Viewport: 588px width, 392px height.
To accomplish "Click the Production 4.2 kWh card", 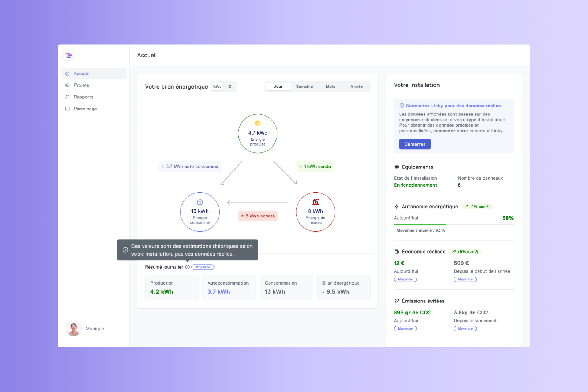I will point(172,287).
